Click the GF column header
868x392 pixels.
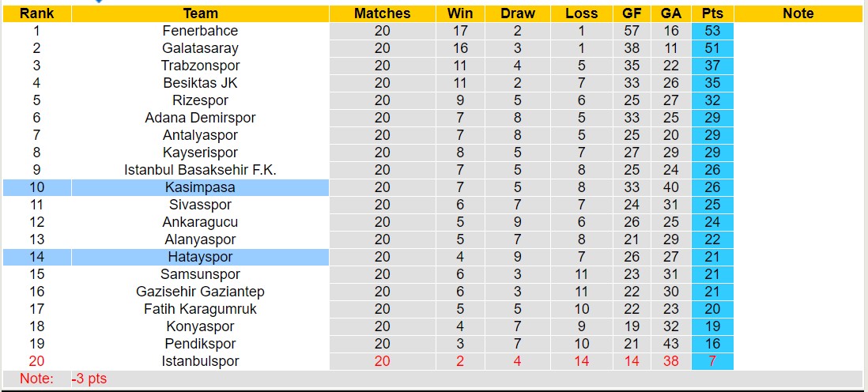click(x=632, y=13)
